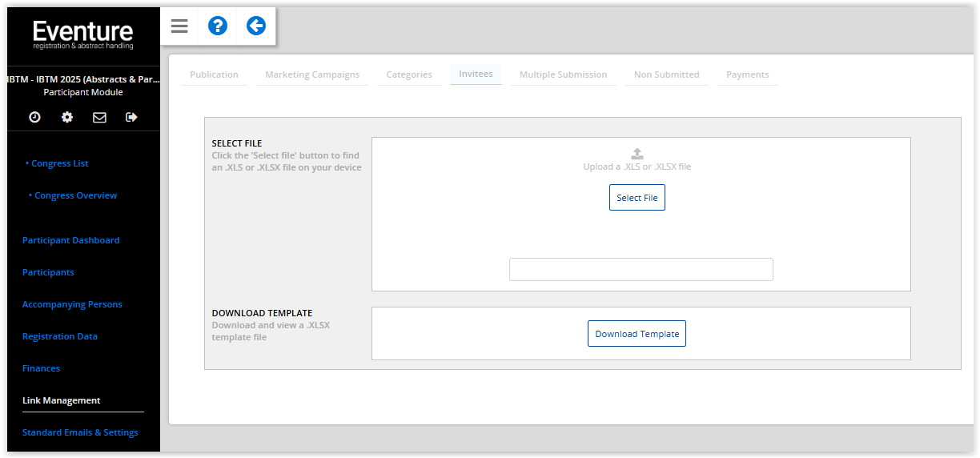Open Congress List in the sidebar
Viewport: 980px width, 458px height.
coord(60,163)
